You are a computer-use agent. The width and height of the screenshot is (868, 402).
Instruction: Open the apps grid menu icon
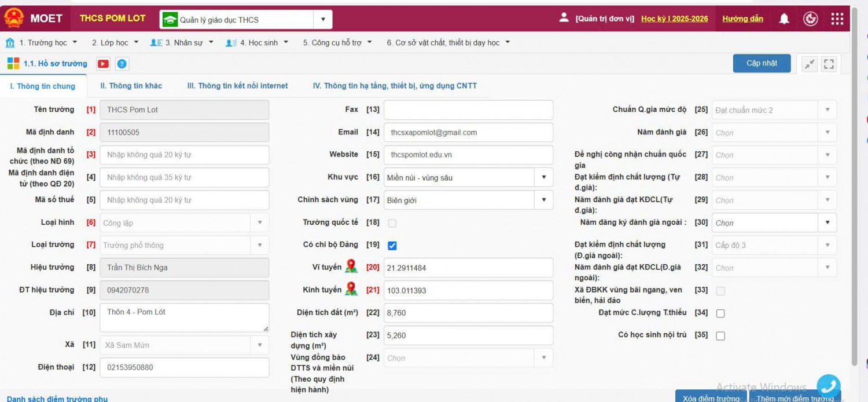(x=837, y=19)
